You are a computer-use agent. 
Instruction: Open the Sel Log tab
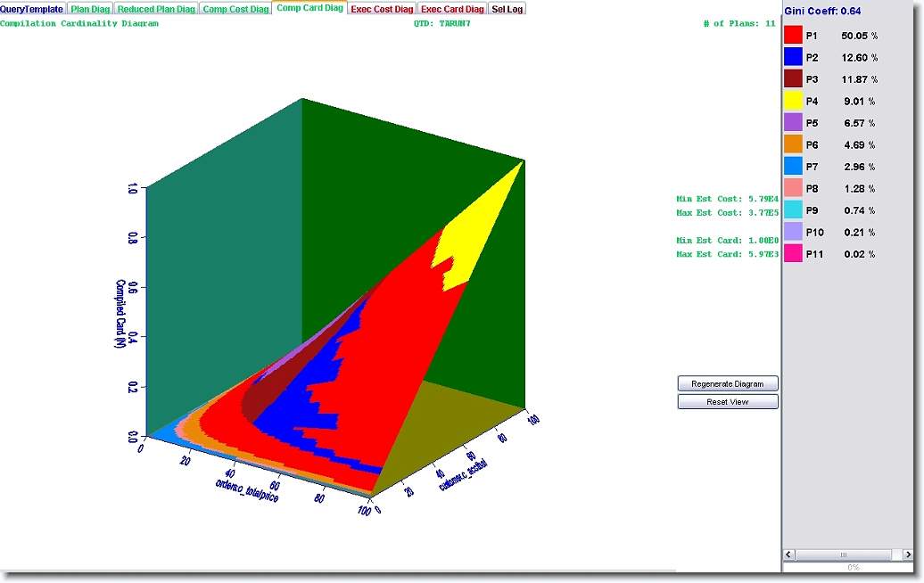507,9
